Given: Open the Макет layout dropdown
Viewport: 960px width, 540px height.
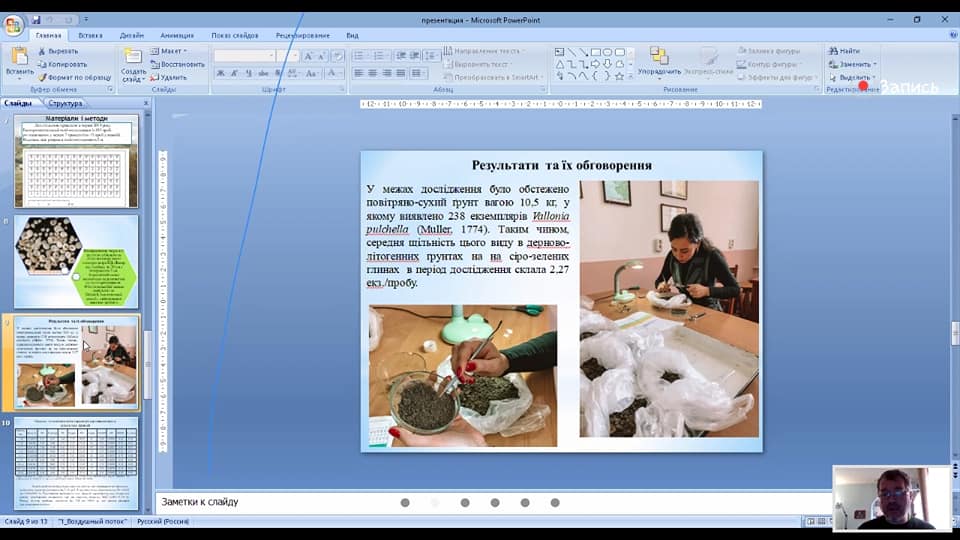Looking at the screenshot, I should click(171, 51).
